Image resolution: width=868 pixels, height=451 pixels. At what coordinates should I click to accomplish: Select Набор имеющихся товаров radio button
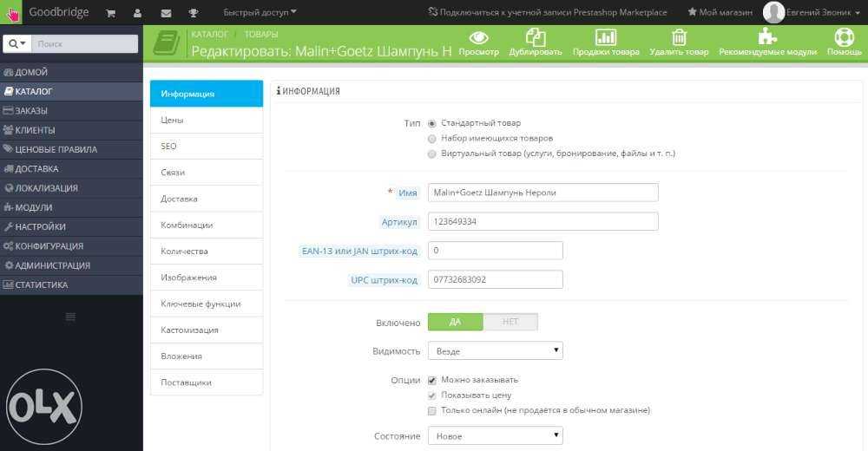[431, 139]
